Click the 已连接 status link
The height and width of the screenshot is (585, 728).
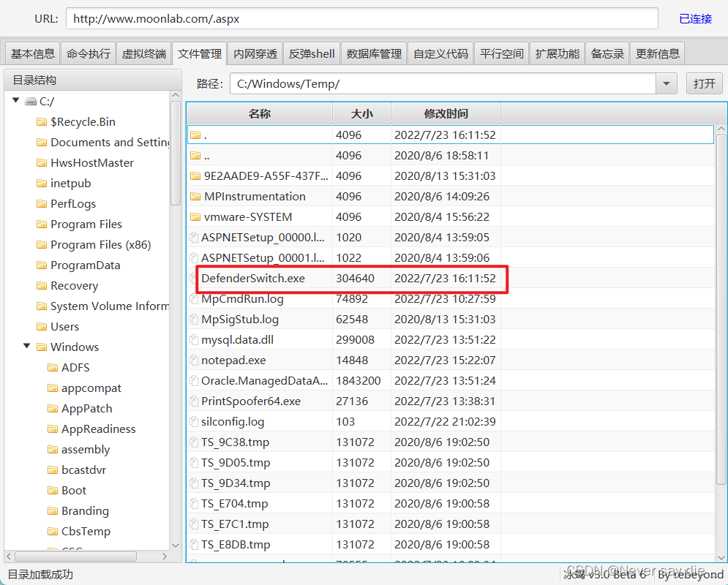point(695,19)
